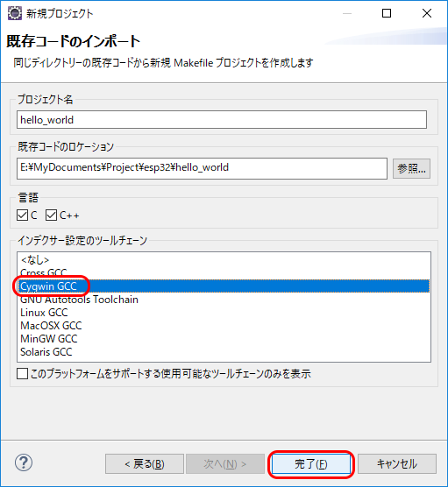Toggle the C++ language checkbox
Viewport: 448px width, 487px height.
51,215
